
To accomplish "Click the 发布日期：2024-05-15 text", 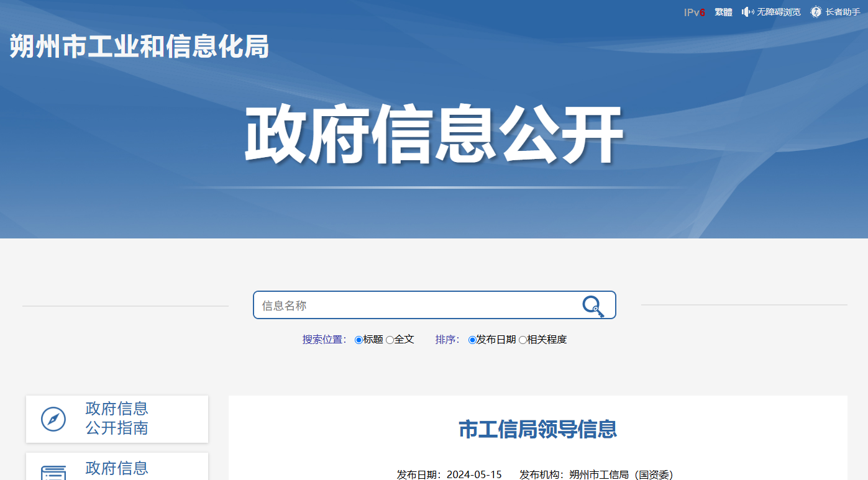I will (x=449, y=474).
